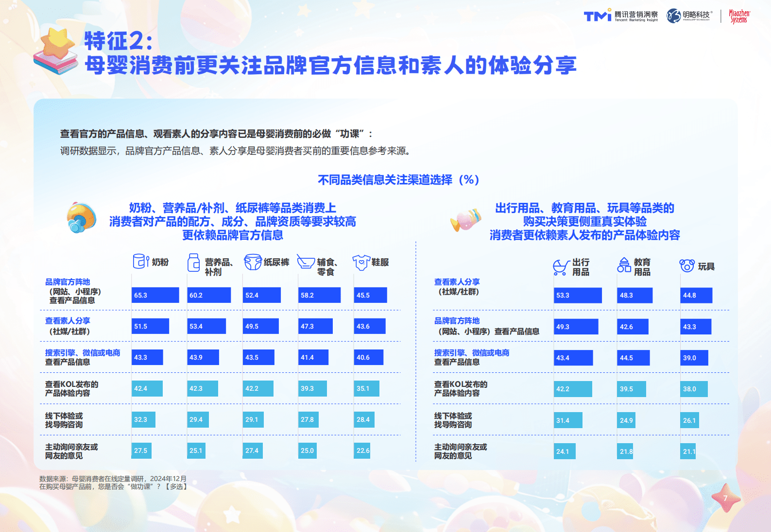The image size is (771, 532).
Task: Click the 奶粉 milk powder can icon
Action: (x=140, y=261)
